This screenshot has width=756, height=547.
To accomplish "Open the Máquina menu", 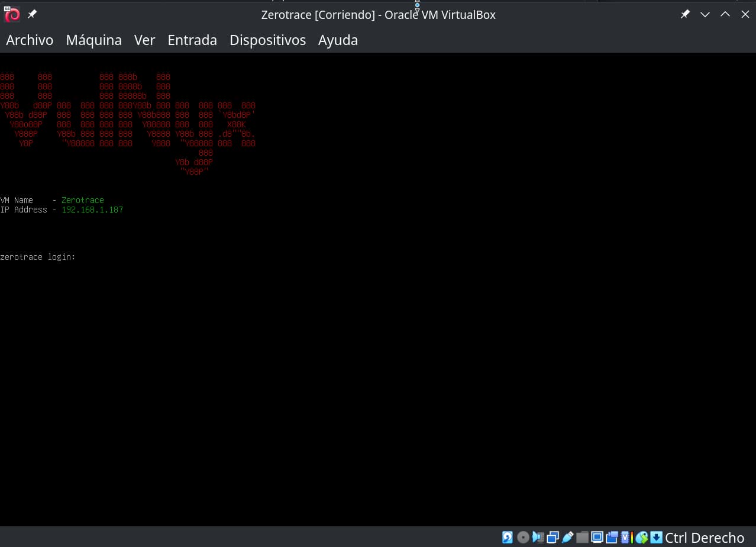I will [93, 40].
